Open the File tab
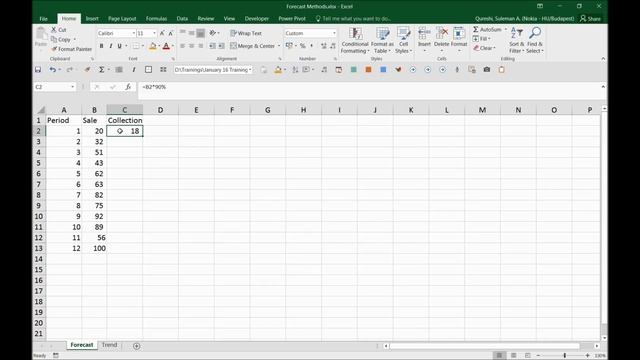This screenshot has height=360, width=640. click(43, 19)
